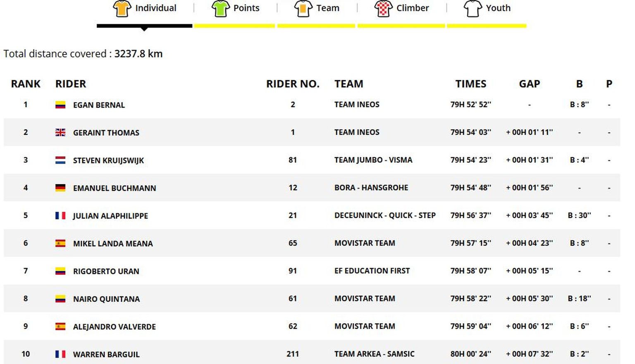The width and height of the screenshot is (635, 364).
Task: Open Steven Kruijswijk rider link
Action: click(x=108, y=160)
